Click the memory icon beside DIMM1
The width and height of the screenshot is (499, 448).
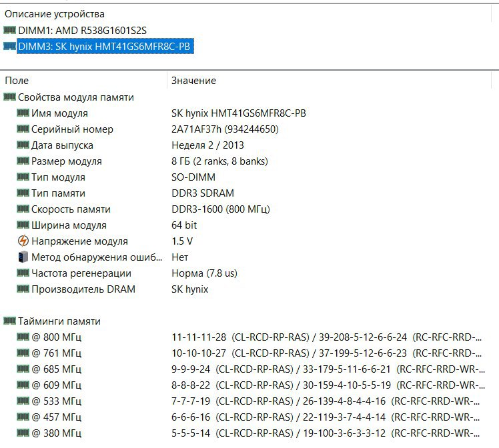pyautogui.click(x=9, y=30)
